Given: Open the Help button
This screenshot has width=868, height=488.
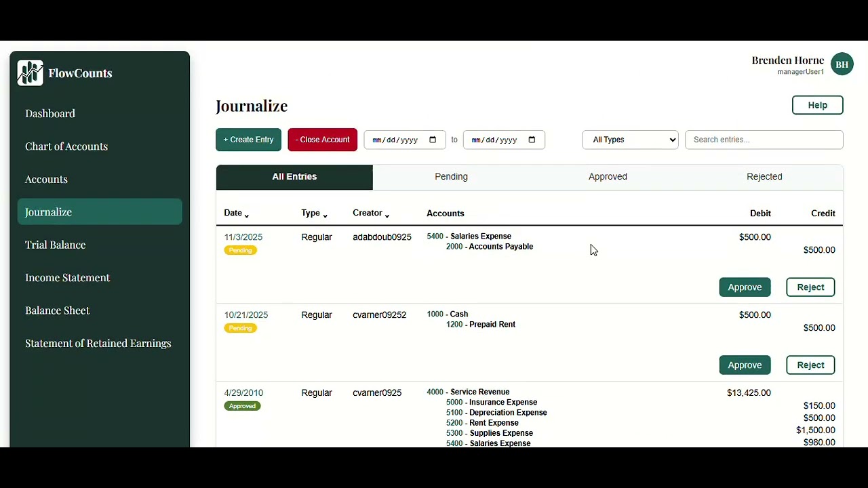Looking at the screenshot, I should tap(817, 105).
